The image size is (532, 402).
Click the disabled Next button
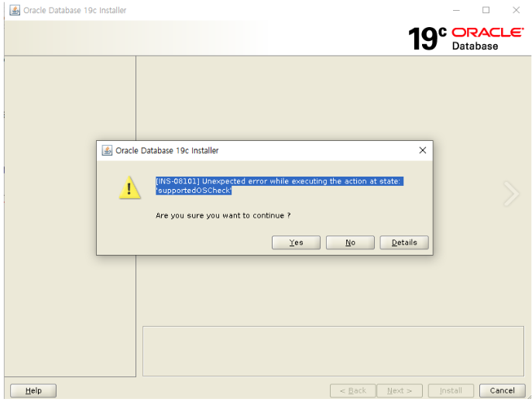(400, 390)
